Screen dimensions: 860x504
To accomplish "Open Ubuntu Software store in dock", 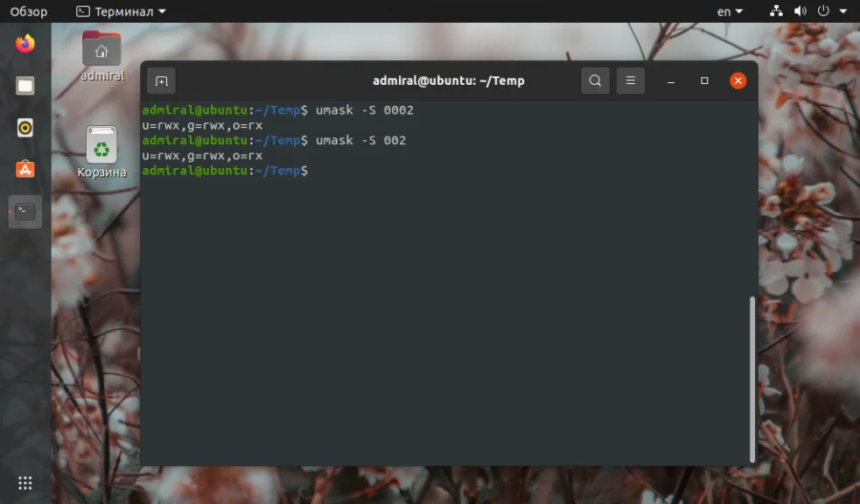I will pyautogui.click(x=24, y=170).
